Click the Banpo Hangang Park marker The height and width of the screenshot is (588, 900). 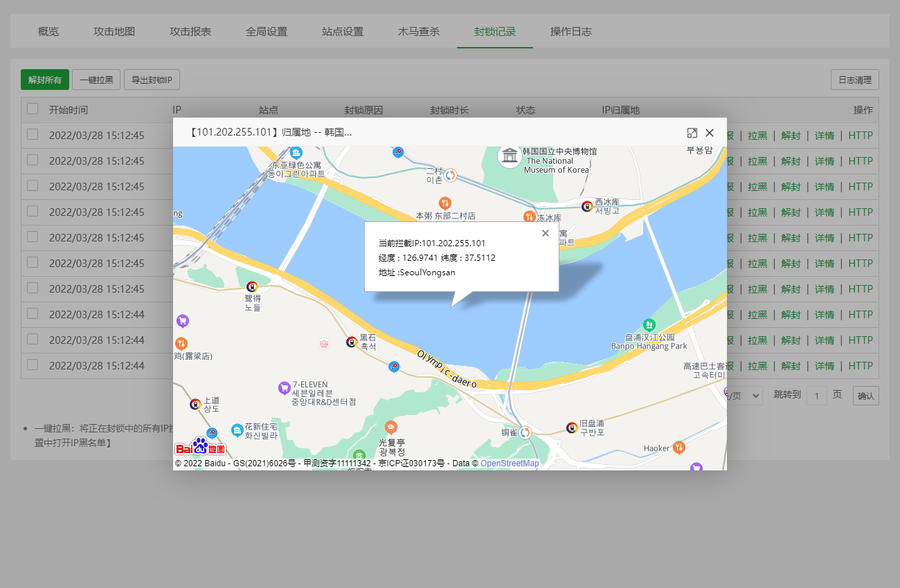pos(649,324)
